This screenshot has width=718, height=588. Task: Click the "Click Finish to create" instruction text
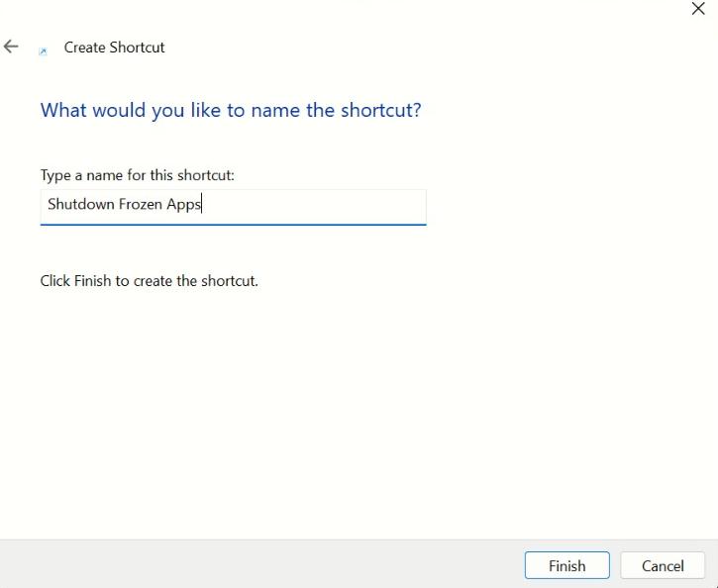click(149, 281)
